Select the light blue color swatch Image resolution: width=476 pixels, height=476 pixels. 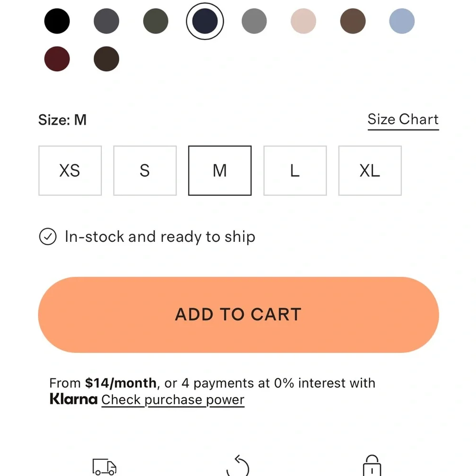pyautogui.click(x=402, y=21)
